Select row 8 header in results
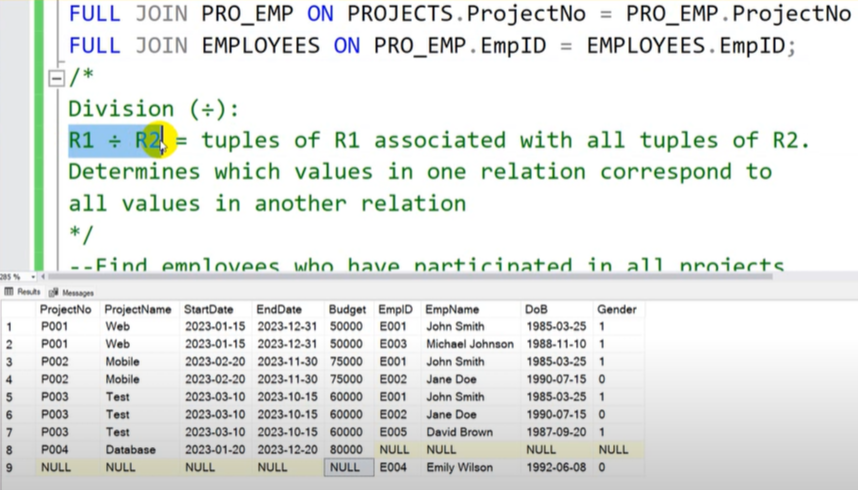 pos(10,450)
